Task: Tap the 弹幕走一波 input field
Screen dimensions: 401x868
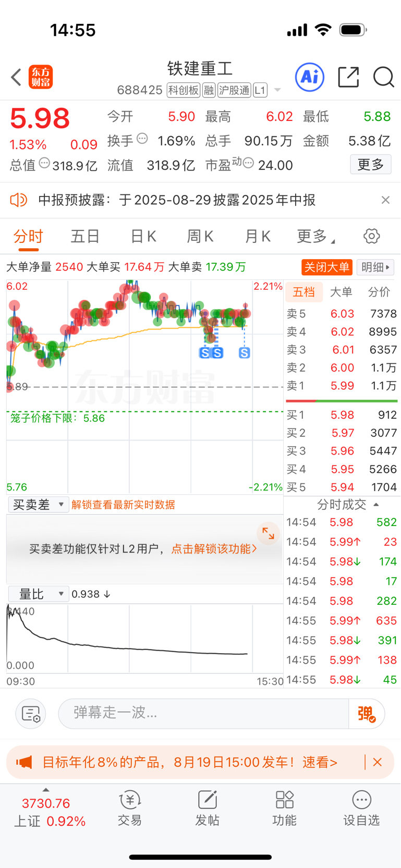Action: pos(203,714)
